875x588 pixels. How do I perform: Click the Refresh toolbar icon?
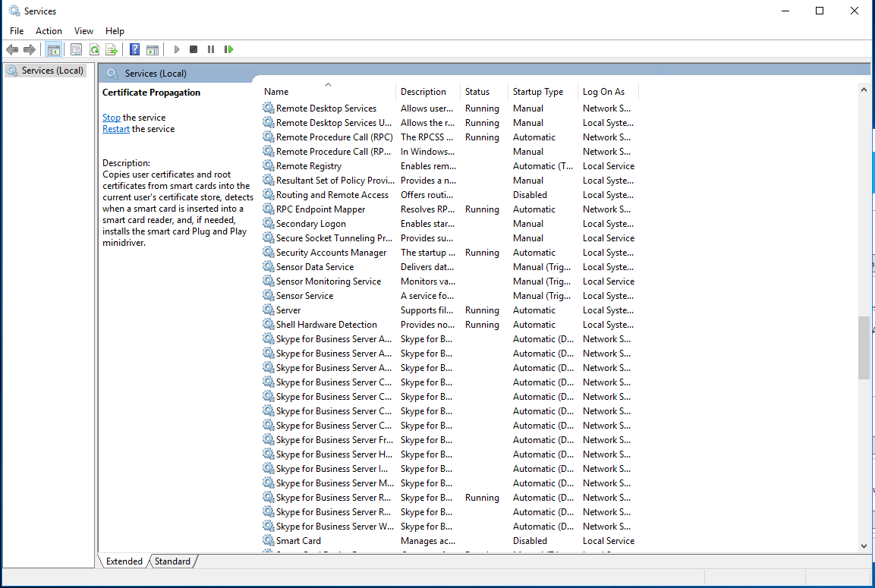[94, 49]
